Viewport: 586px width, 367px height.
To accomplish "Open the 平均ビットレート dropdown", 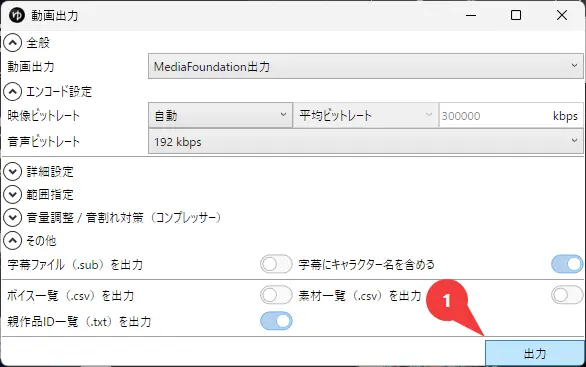I will point(366,115).
